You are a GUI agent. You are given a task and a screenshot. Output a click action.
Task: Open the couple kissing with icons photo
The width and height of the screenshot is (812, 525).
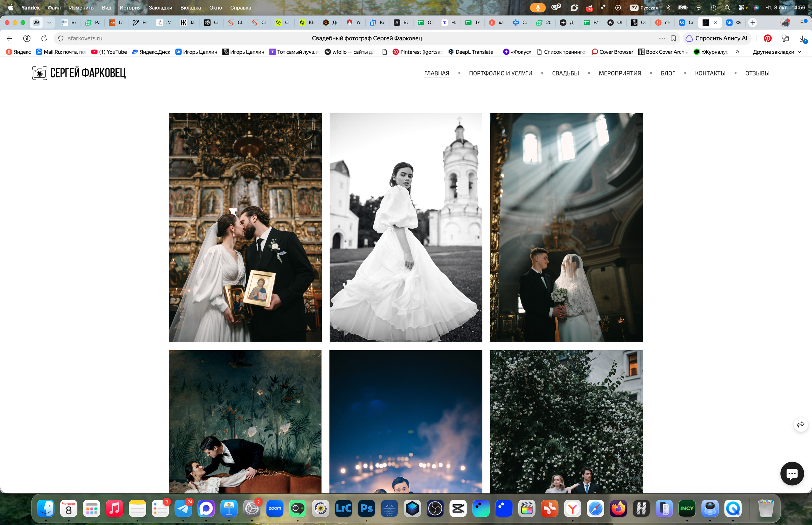(245, 227)
